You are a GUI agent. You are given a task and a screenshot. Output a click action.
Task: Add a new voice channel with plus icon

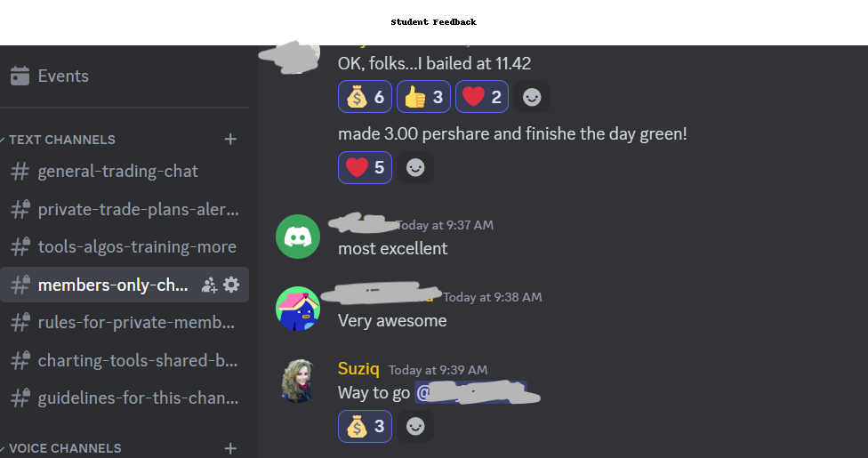coord(230,448)
